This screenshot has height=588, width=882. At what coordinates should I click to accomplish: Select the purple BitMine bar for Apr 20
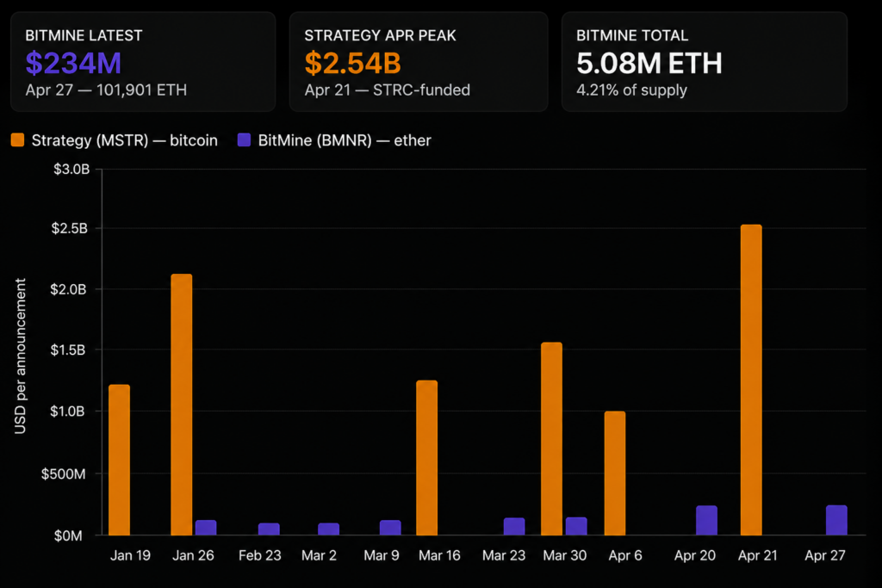click(x=706, y=520)
